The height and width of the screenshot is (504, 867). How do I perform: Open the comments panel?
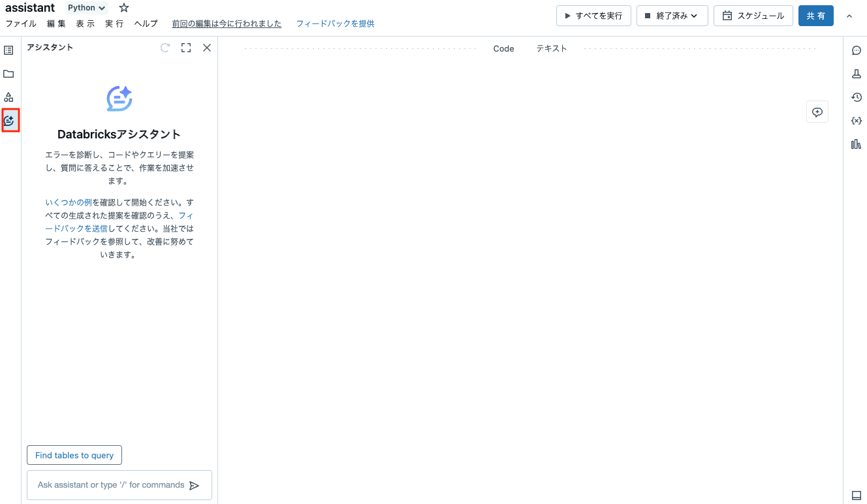pyautogui.click(x=856, y=50)
